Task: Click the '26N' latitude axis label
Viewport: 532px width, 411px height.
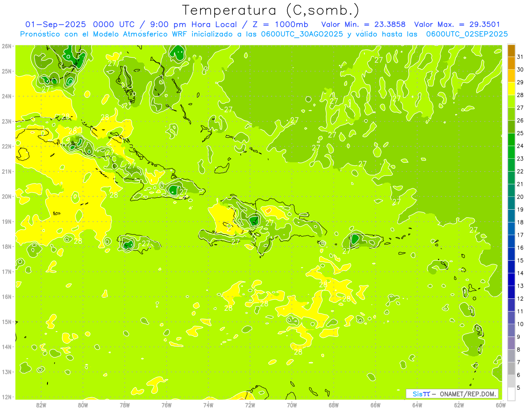Action: (x=6, y=46)
